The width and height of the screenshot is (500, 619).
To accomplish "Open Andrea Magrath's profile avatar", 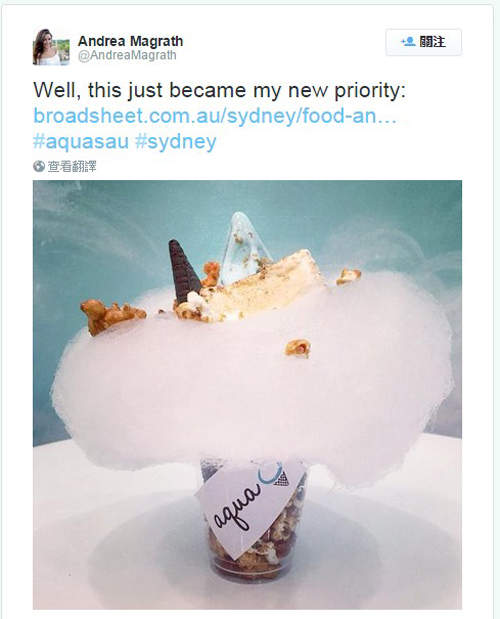I will pyautogui.click(x=51, y=47).
